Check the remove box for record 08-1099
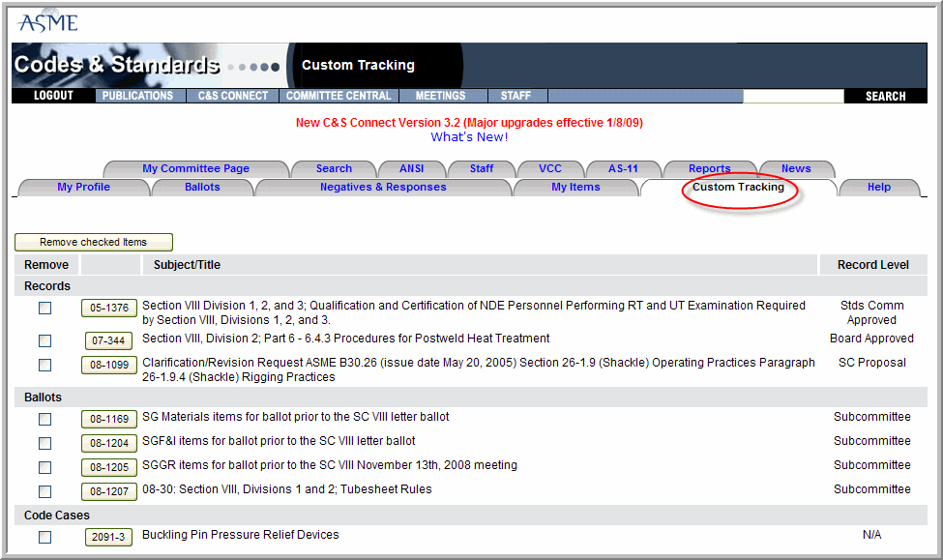Screen dimensions: 943x560 click(x=45, y=366)
